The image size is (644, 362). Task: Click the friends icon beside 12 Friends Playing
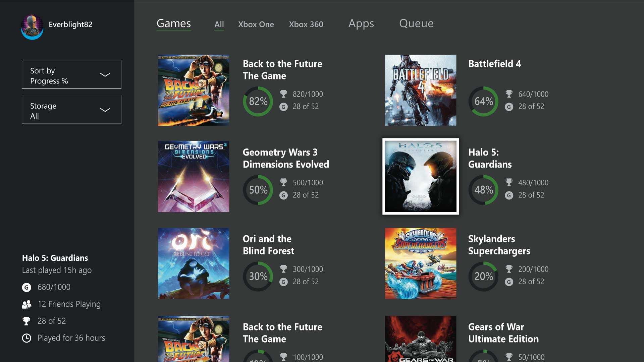[26, 304]
